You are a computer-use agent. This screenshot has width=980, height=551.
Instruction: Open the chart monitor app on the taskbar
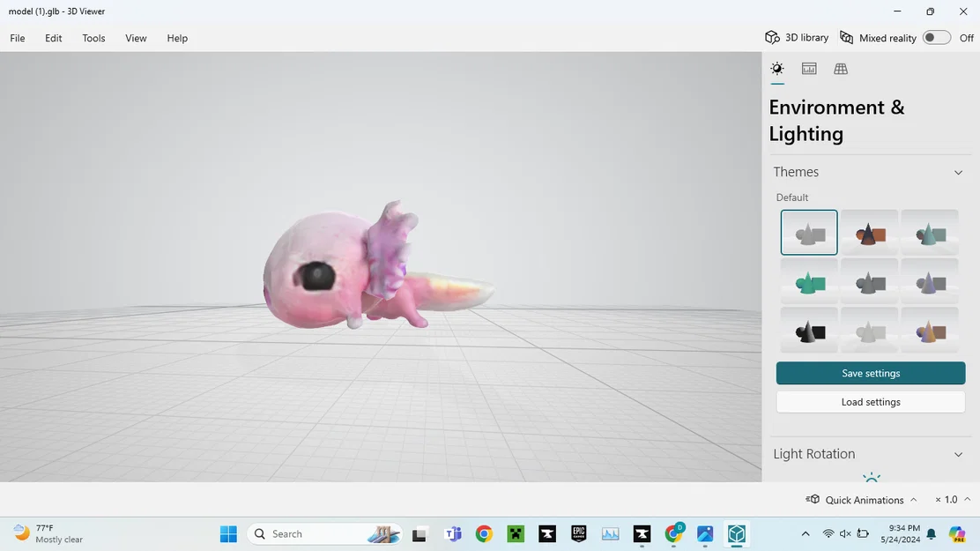coord(610,534)
